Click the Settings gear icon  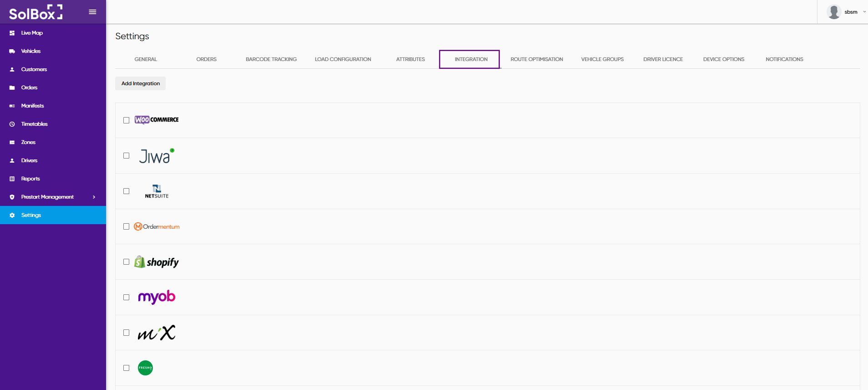(x=12, y=215)
